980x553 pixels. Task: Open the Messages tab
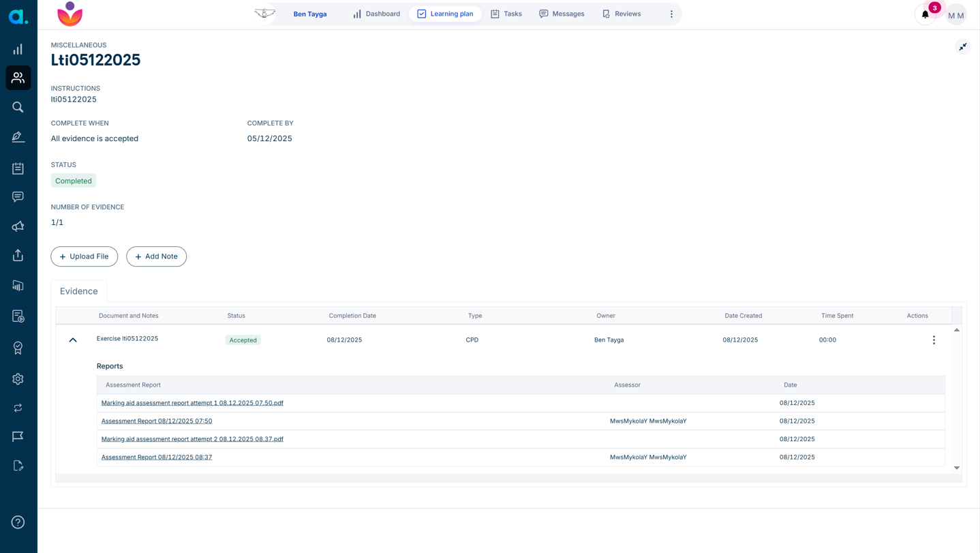[x=562, y=14]
